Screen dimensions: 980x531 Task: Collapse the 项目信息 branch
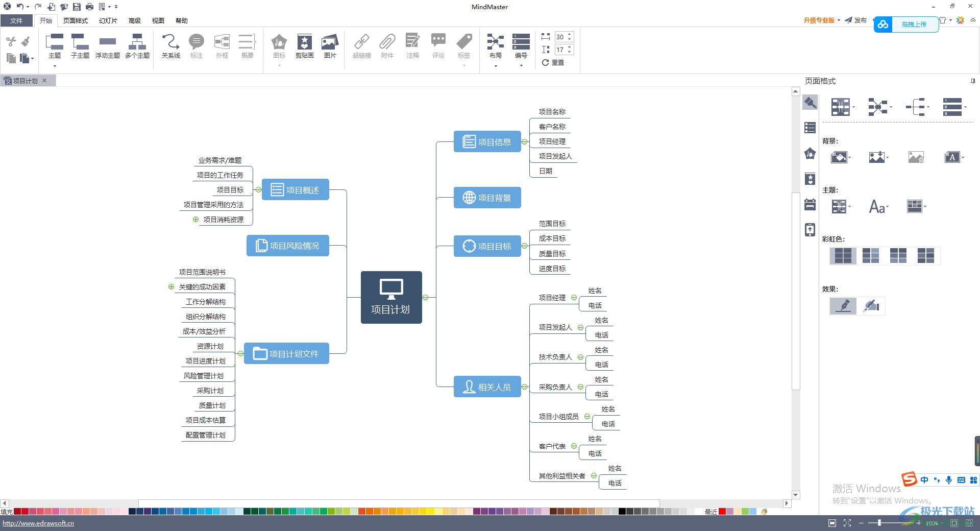pos(524,142)
